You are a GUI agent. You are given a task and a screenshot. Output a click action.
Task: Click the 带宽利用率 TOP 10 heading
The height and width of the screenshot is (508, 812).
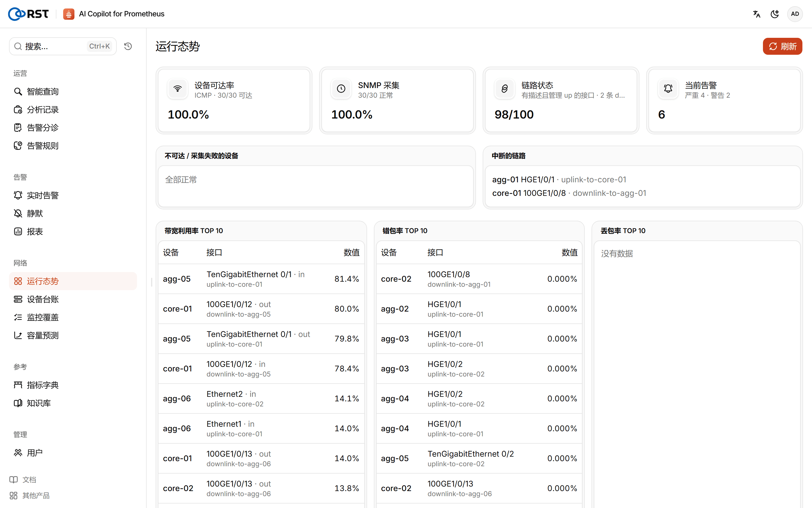(194, 231)
